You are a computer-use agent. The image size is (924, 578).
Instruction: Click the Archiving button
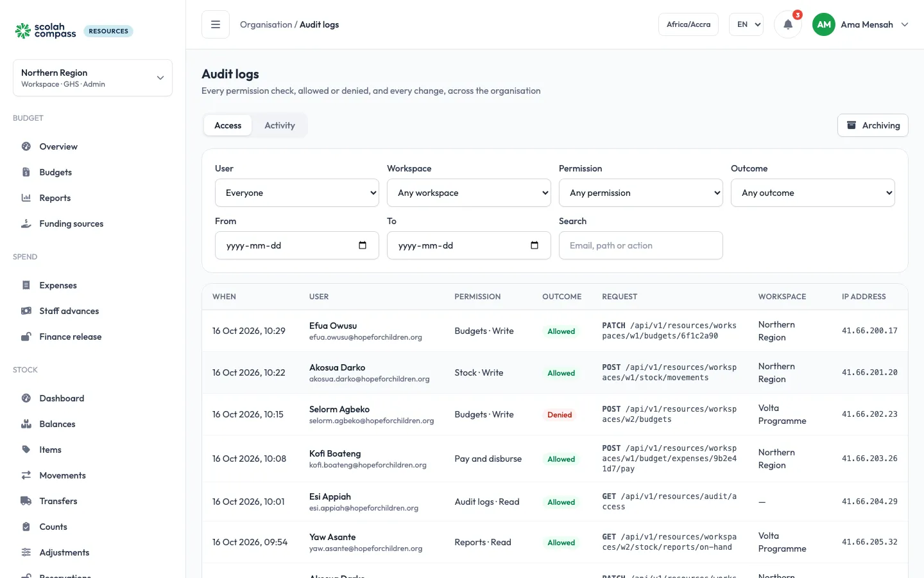pyautogui.click(x=873, y=125)
